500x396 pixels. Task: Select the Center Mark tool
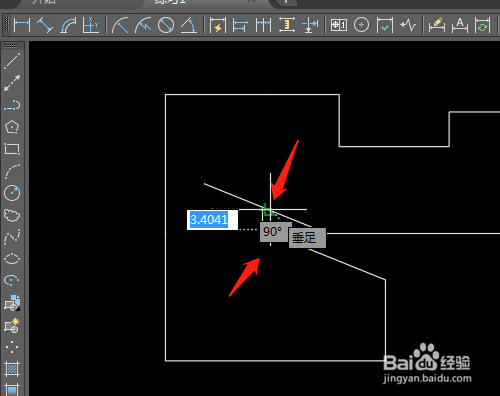pyautogui.click(x=361, y=25)
